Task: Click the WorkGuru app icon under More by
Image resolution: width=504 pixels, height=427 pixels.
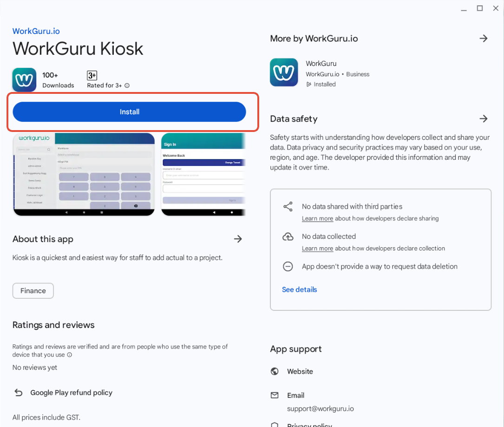Action: [x=284, y=72]
